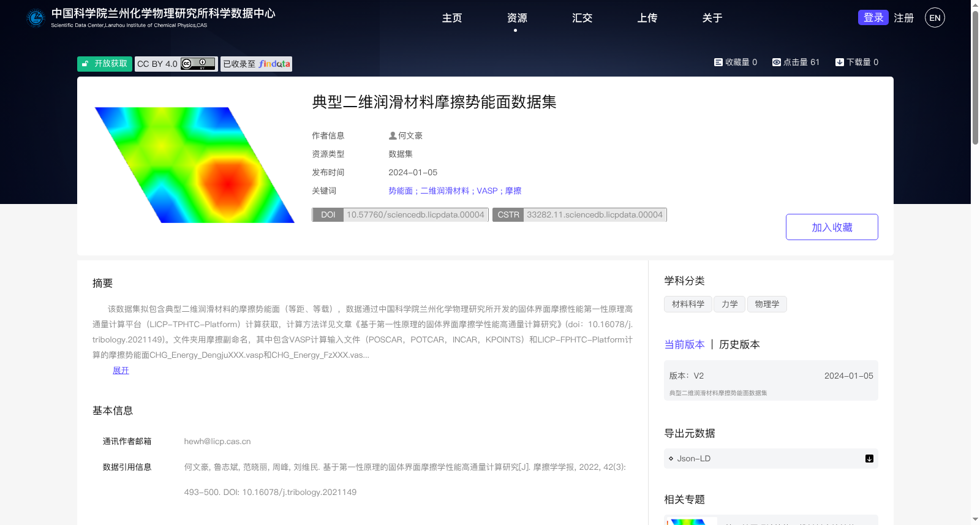
Task: Click the VASP keyword link
Action: pos(487,191)
